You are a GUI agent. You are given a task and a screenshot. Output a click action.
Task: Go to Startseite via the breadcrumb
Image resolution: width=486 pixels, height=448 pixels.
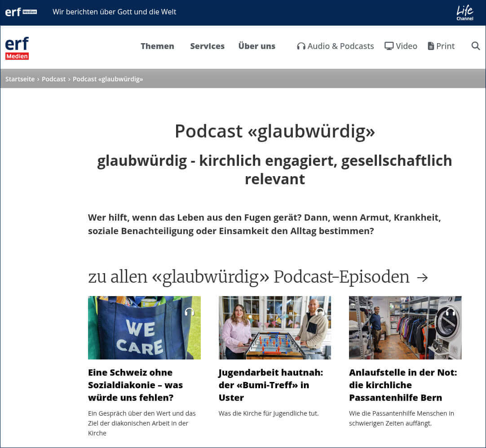[x=19, y=79]
